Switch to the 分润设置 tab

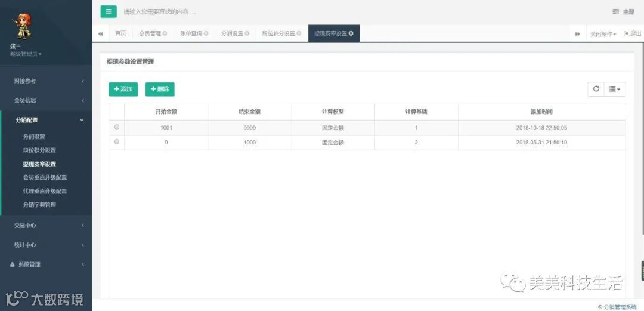(x=232, y=34)
